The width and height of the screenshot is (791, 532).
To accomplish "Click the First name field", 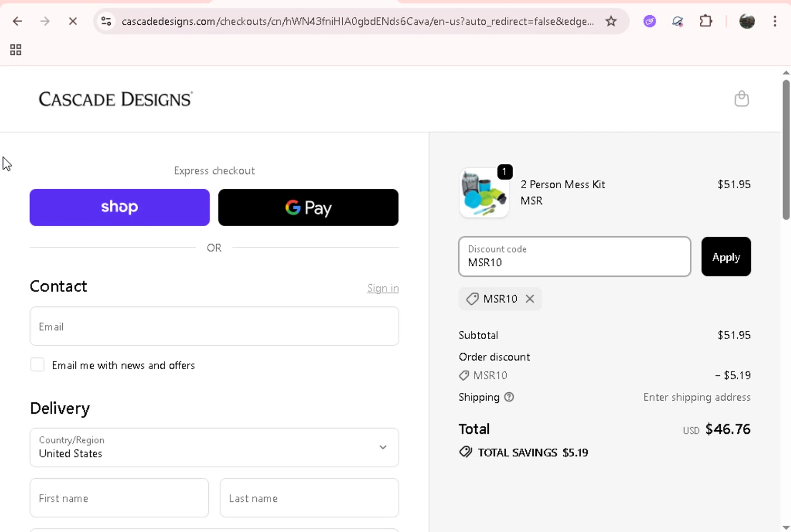I will 119,498.
